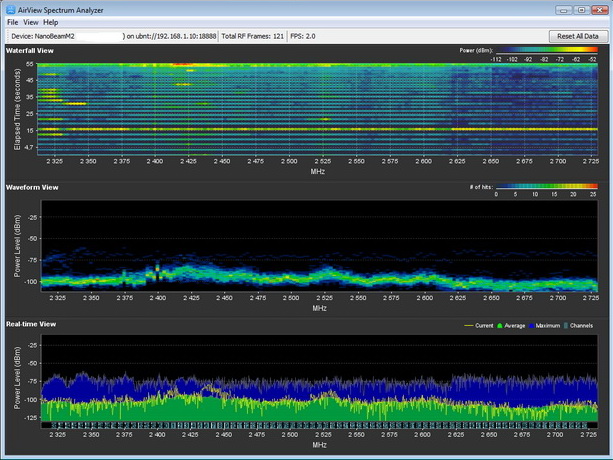Click the Reset All Data button
The height and width of the screenshot is (460, 613).
[x=577, y=36]
